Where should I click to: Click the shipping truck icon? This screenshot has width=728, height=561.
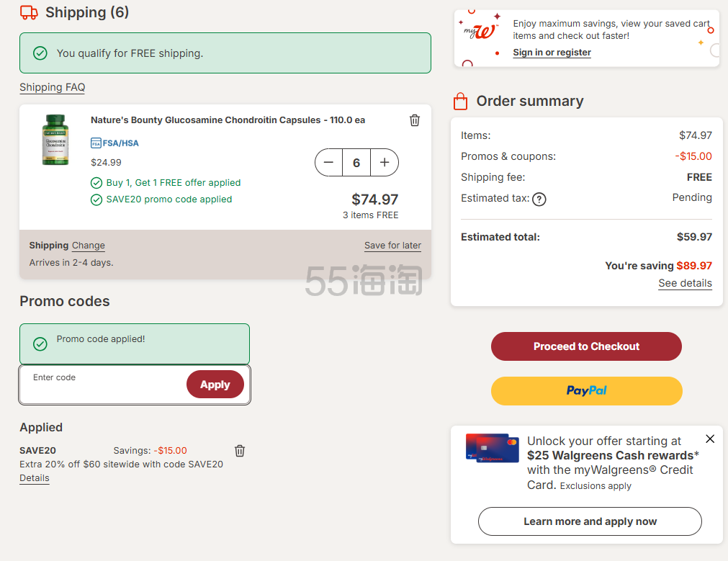click(29, 12)
